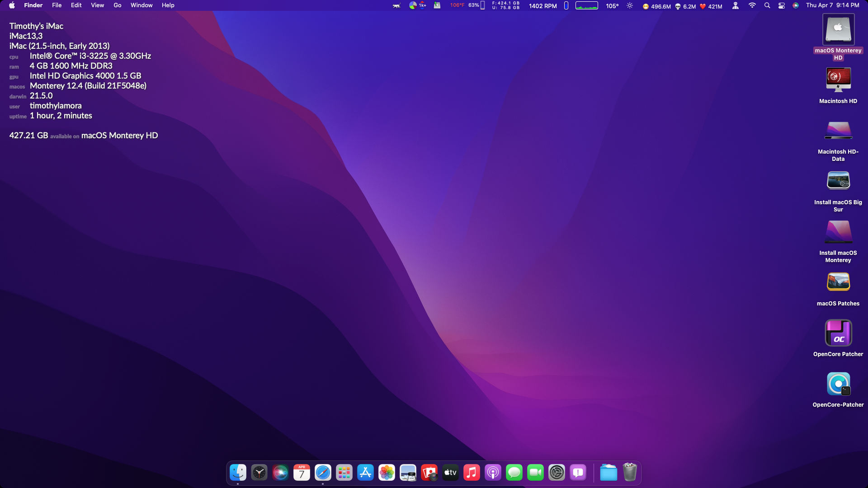
Task: Launch Podcasts from the Dock
Action: point(493,473)
